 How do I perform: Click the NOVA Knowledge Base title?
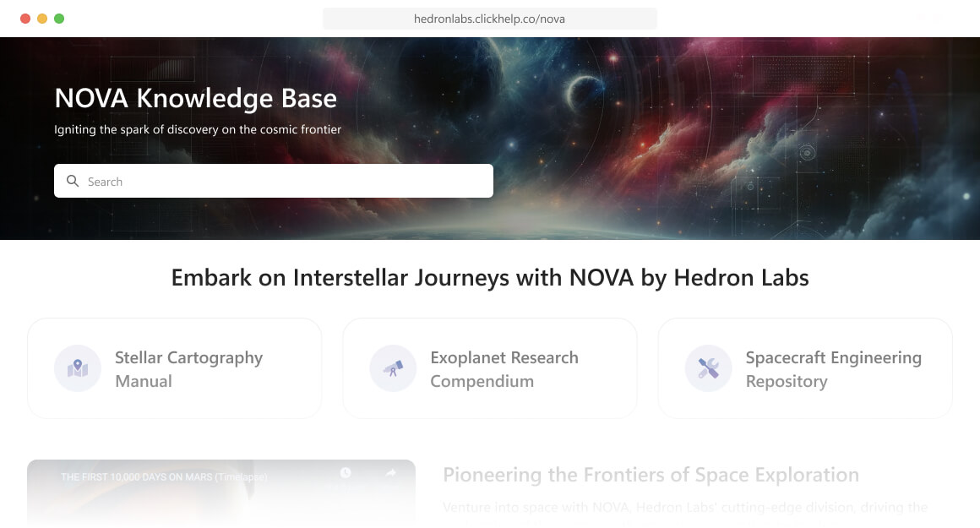coord(195,98)
